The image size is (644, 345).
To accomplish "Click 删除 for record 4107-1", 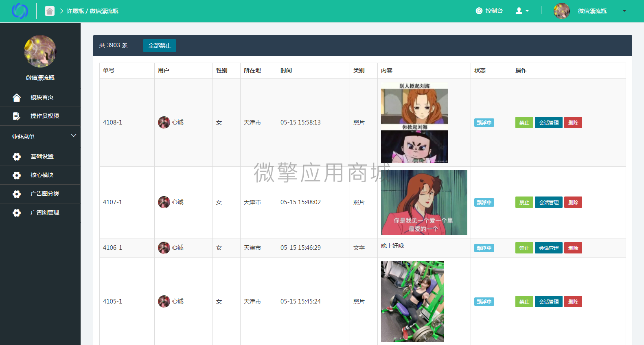I will (573, 202).
